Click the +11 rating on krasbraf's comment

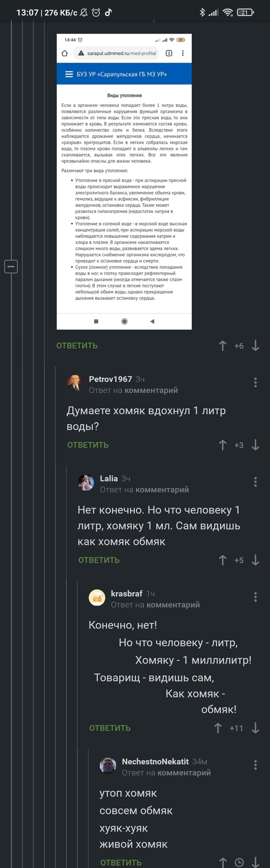tap(237, 728)
